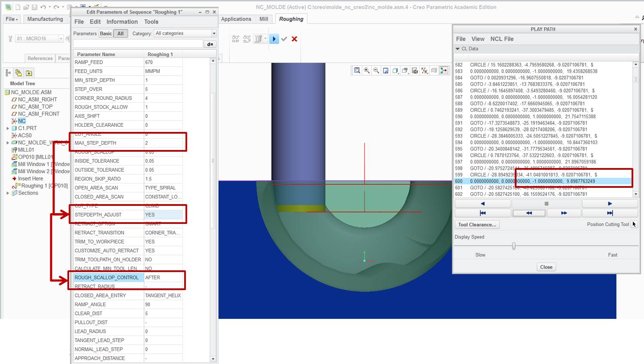Click the Refit view icon in graphics toolbar
The width and height of the screenshot is (644, 364).
357,70
